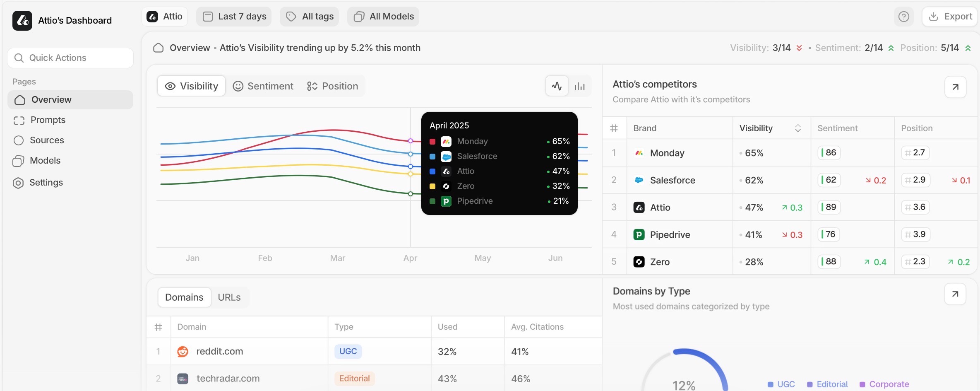The width and height of the screenshot is (980, 391).
Task: Click the Monday data point on chart line
Action: click(x=411, y=141)
